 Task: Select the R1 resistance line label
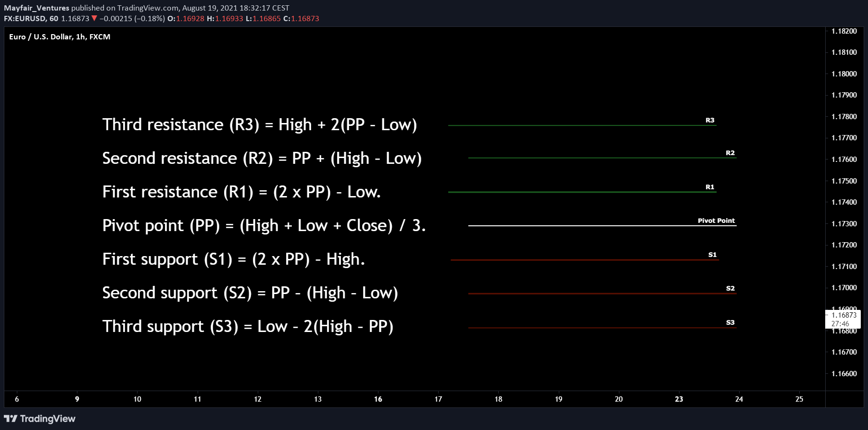[710, 187]
